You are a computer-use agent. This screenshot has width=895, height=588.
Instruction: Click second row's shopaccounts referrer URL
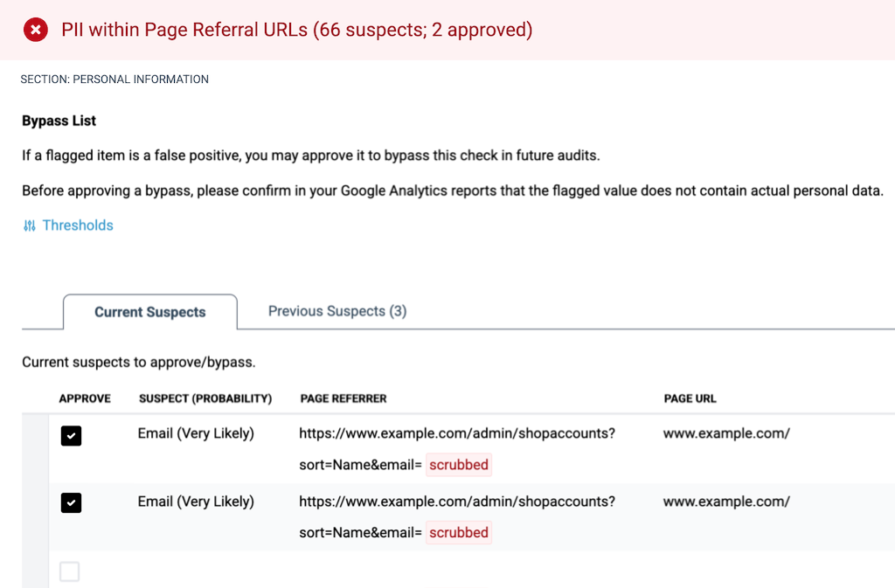pyautogui.click(x=457, y=502)
